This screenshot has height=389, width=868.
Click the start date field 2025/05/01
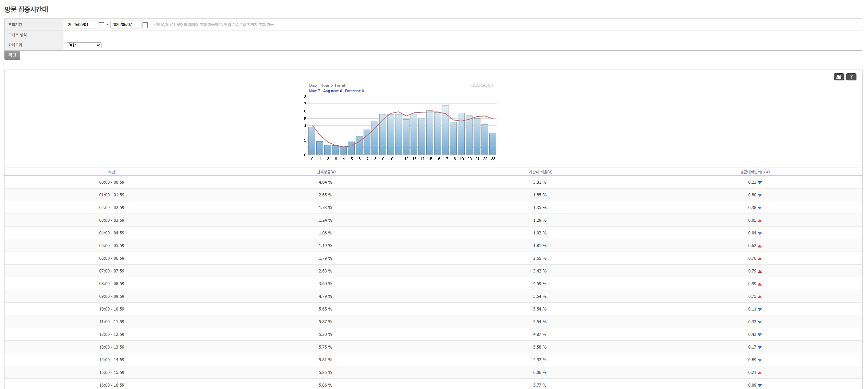(x=82, y=25)
